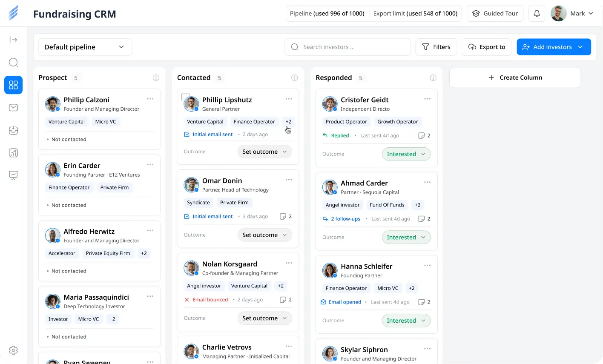The image size is (603, 364).
Task: Click the Fundraising CRM logo icon
Action: click(x=13, y=13)
